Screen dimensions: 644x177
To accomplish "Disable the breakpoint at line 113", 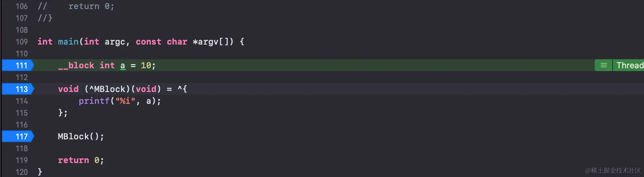I will 18,89.
